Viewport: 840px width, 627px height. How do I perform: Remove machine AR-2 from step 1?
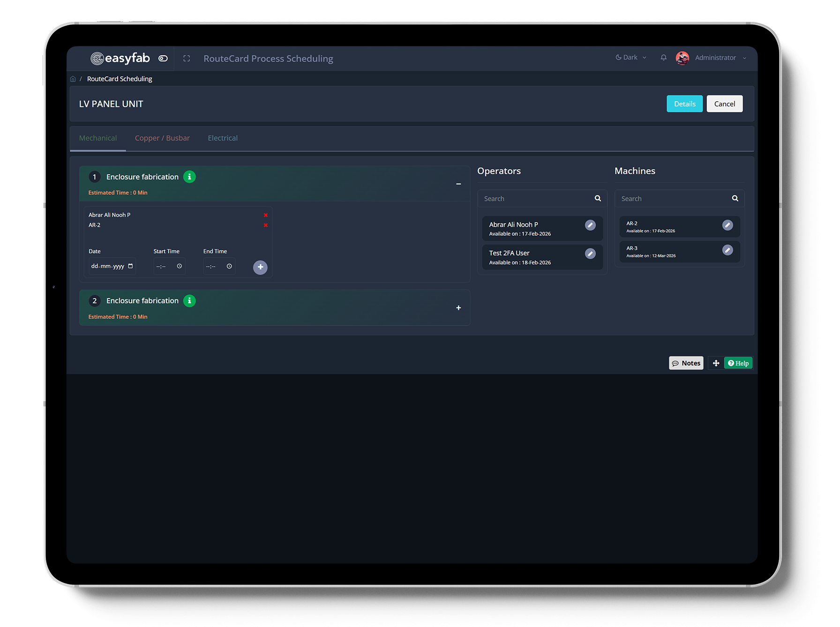click(x=266, y=225)
